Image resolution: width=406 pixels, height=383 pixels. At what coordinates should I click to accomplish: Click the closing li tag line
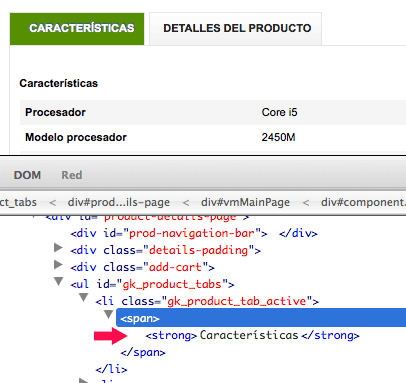coord(111,369)
